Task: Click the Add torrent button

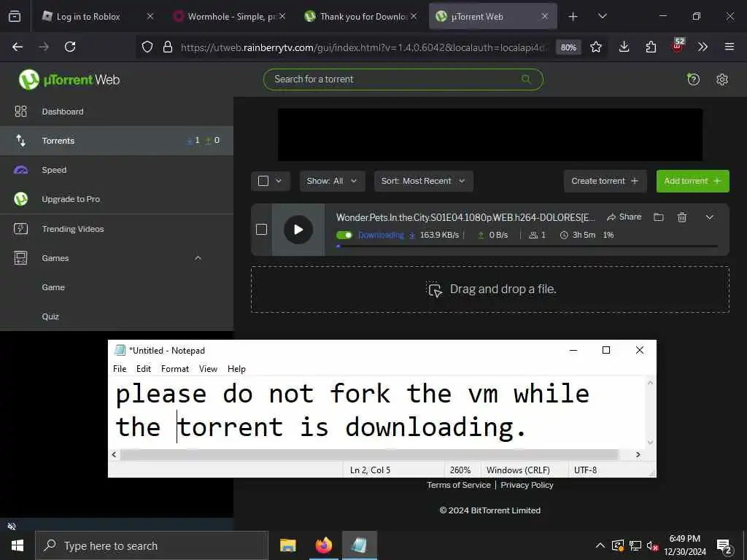Action: [x=692, y=181]
